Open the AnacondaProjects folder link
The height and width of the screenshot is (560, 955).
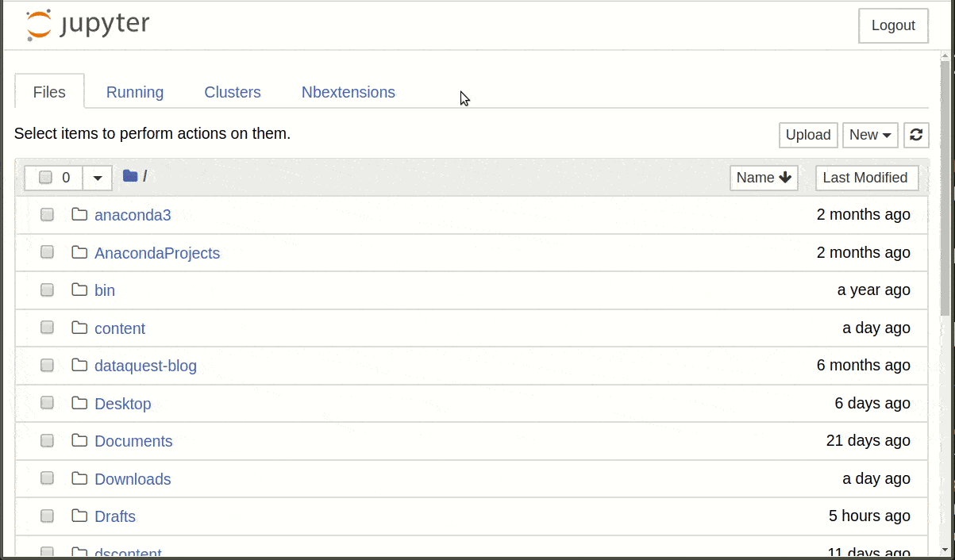pos(156,252)
